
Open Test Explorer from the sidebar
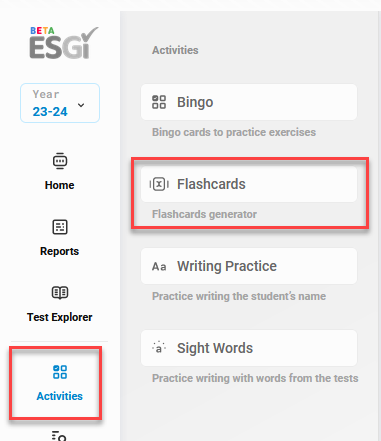[60, 317]
